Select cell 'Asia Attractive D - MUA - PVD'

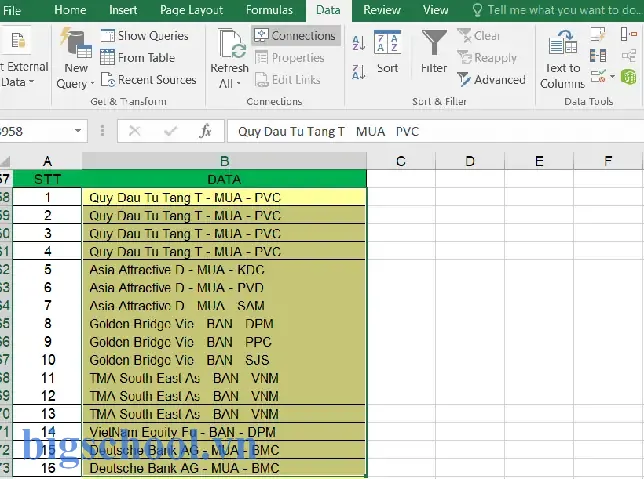coord(224,288)
